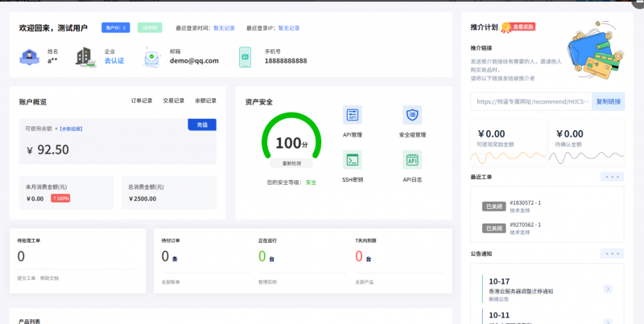Screen dimensions: 644x324
Task: Click 重新检测 under the security score gauge
Action: pyautogui.click(x=287, y=162)
